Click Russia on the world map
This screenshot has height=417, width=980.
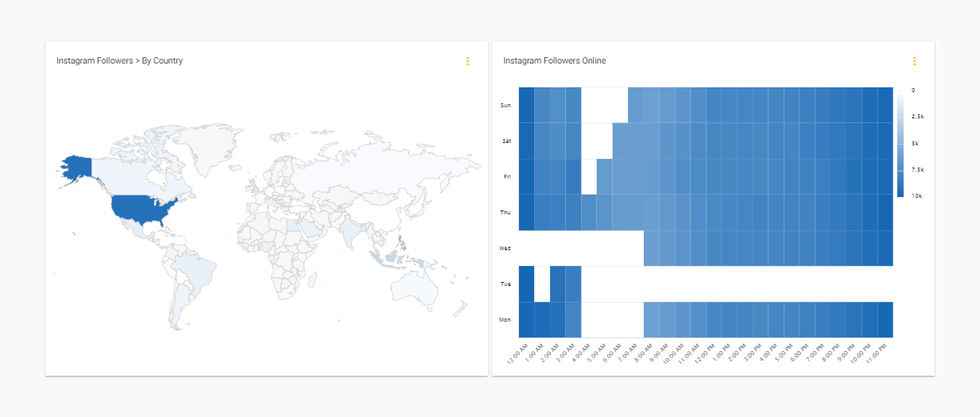click(x=382, y=168)
